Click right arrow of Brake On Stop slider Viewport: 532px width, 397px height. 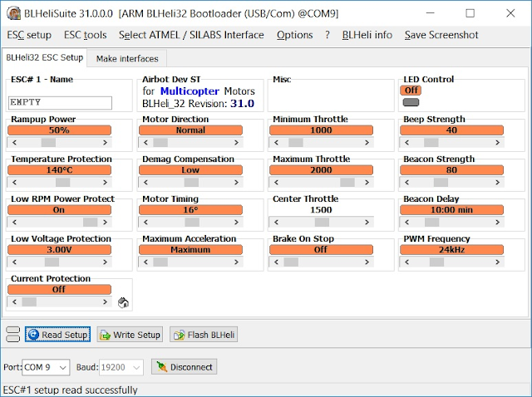click(367, 262)
